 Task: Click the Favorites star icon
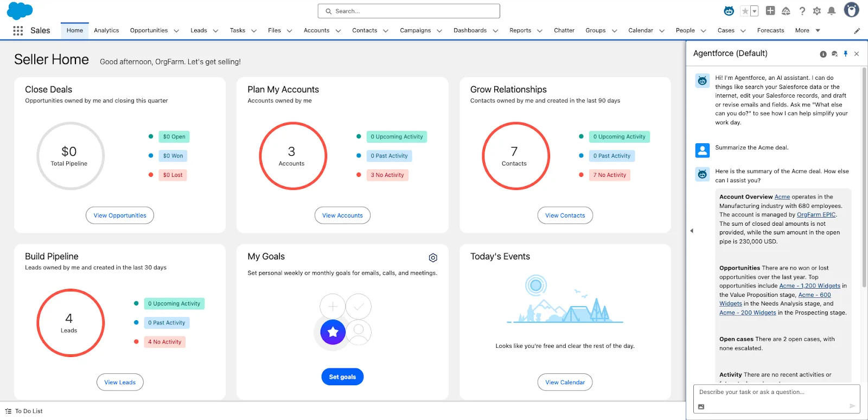[745, 11]
